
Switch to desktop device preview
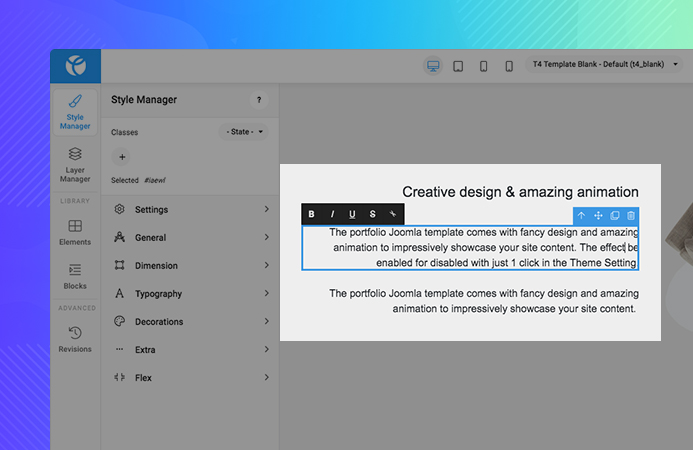(433, 66)
